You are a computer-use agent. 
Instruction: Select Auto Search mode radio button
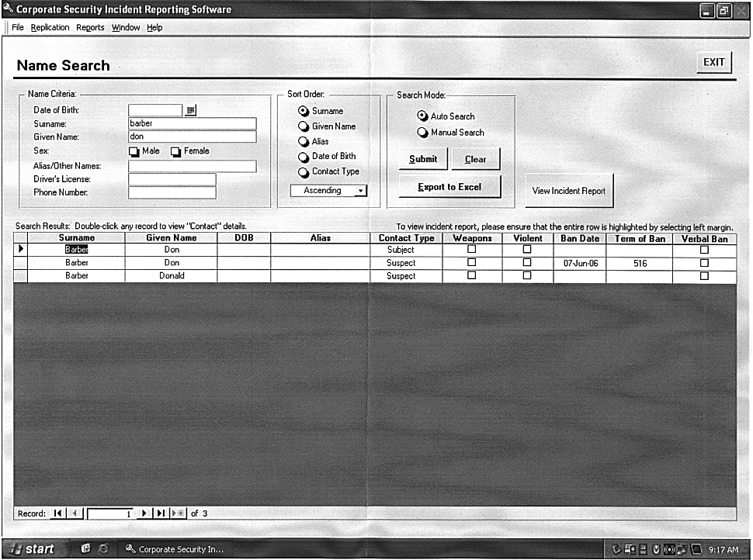pos(422,116)
